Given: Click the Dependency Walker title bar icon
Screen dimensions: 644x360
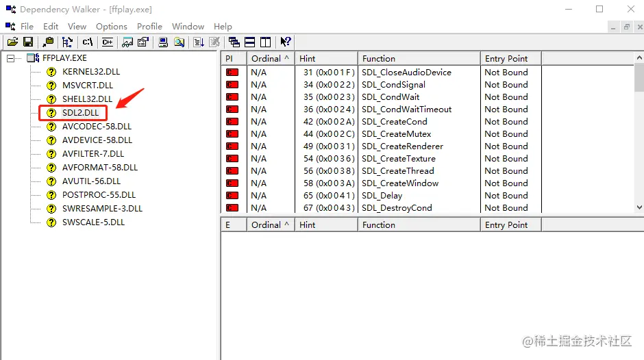Looking at the screenshot, I should click(10, 9).
